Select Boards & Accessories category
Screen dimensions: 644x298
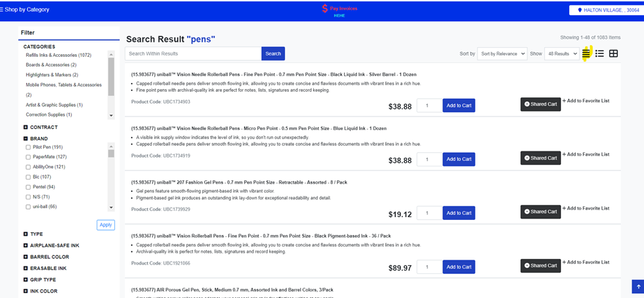coord(51,65)
